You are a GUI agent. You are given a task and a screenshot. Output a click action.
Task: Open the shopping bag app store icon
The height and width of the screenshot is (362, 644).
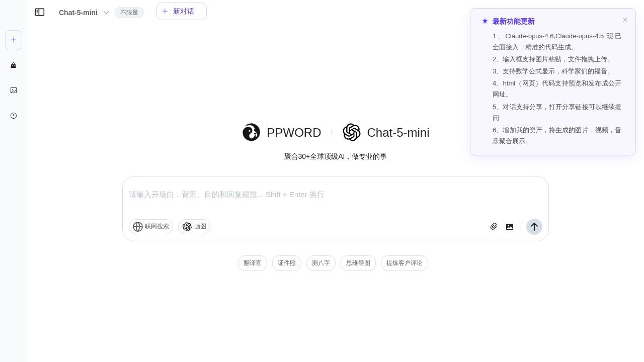click(14, 65)
